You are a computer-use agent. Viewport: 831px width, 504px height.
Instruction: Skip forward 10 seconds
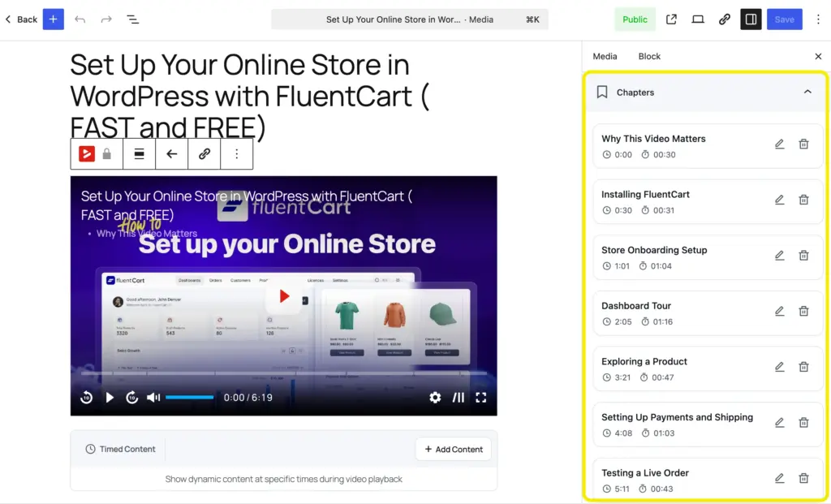[132, 397]
